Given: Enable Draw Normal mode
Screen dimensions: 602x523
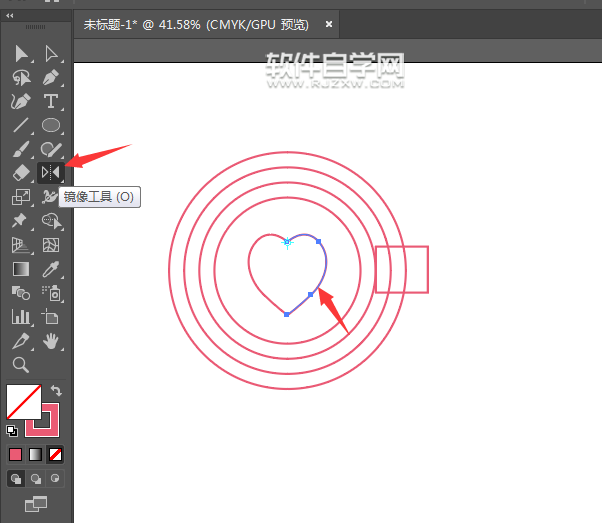Looking at the screenshot, I should tap(16, 478).
